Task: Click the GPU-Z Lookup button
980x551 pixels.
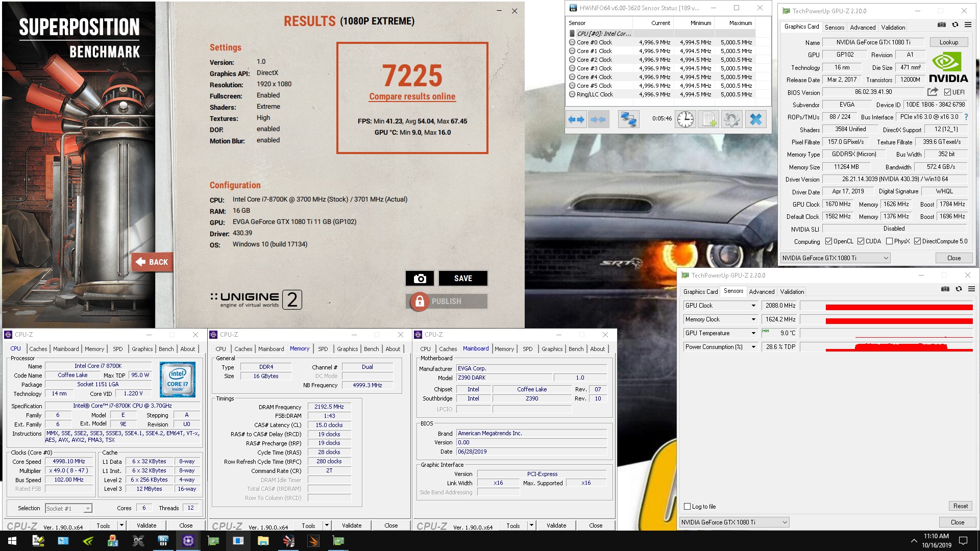Action: click(948, 42)
